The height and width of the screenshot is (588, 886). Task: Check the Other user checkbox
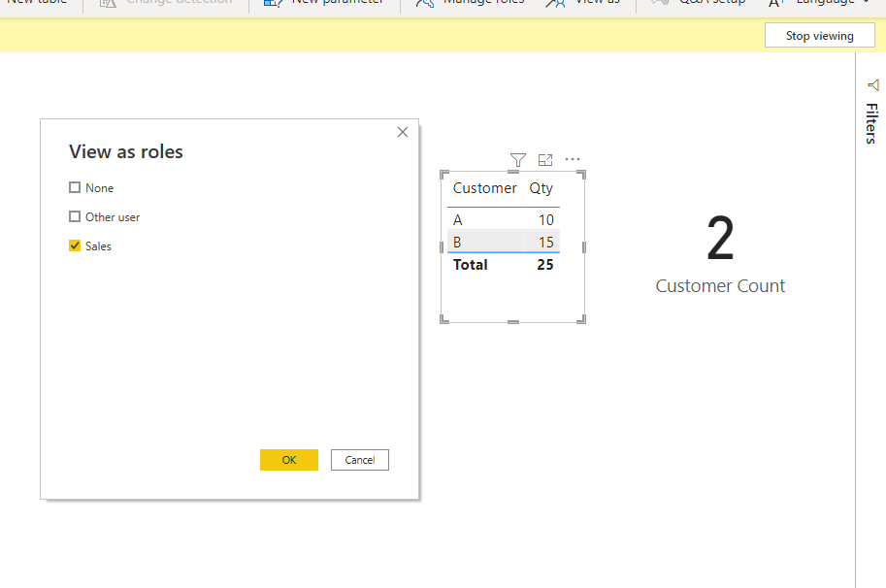(x=75, y=216)
